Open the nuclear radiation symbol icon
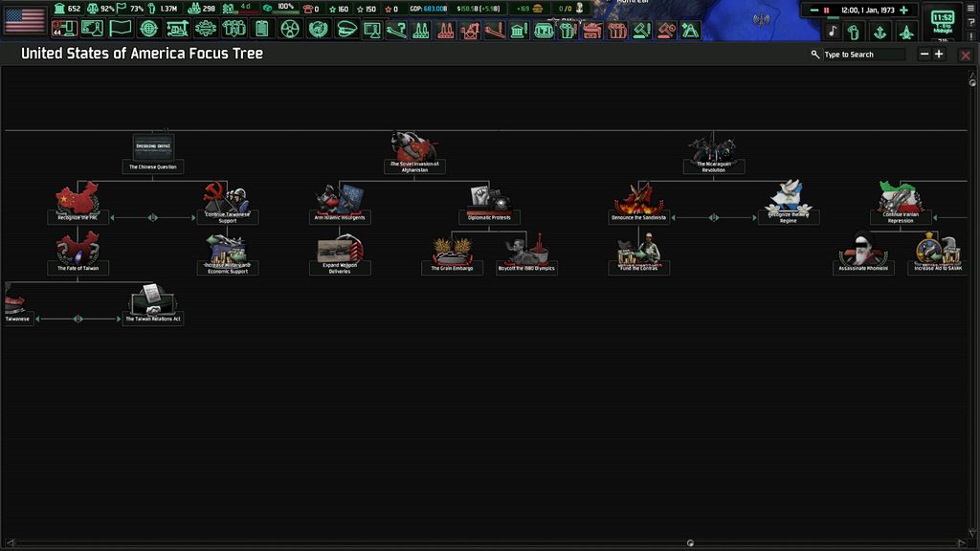 [290, 29]
